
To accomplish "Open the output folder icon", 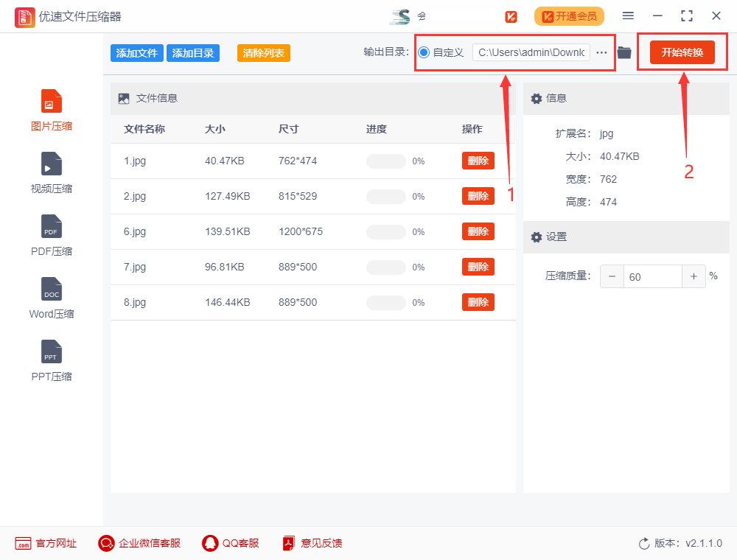I will [x=624, y=52].
